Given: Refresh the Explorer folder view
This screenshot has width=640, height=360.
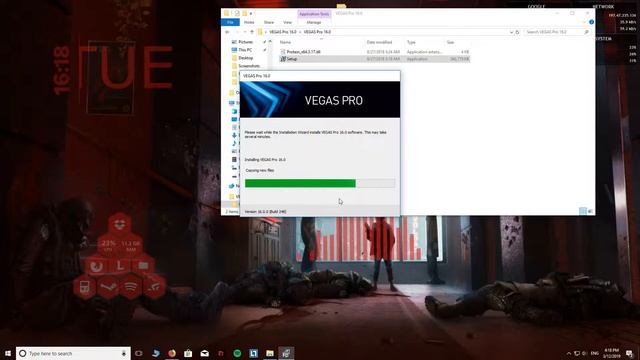Looking at the screenshot, I should (x=517, y=32).
